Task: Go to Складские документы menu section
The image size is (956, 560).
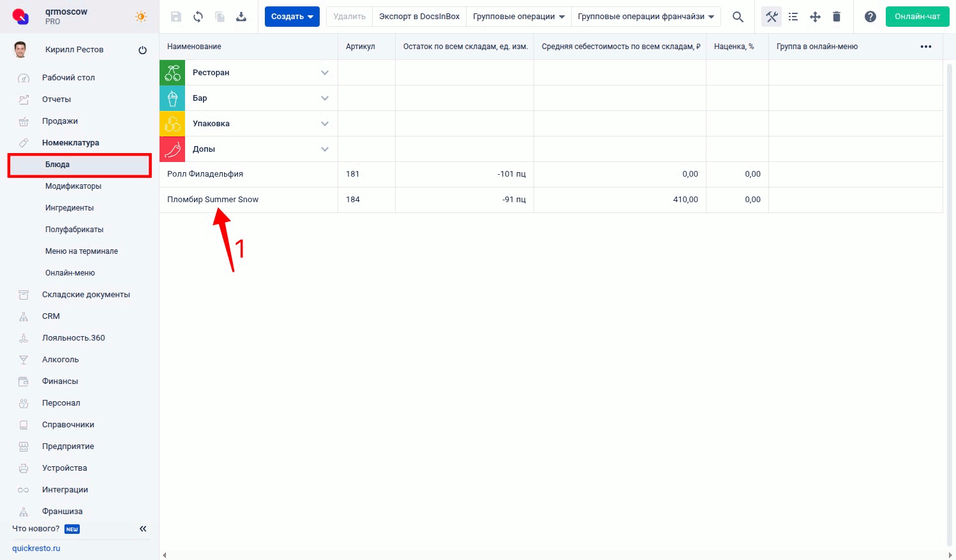Action: [86, 295]
